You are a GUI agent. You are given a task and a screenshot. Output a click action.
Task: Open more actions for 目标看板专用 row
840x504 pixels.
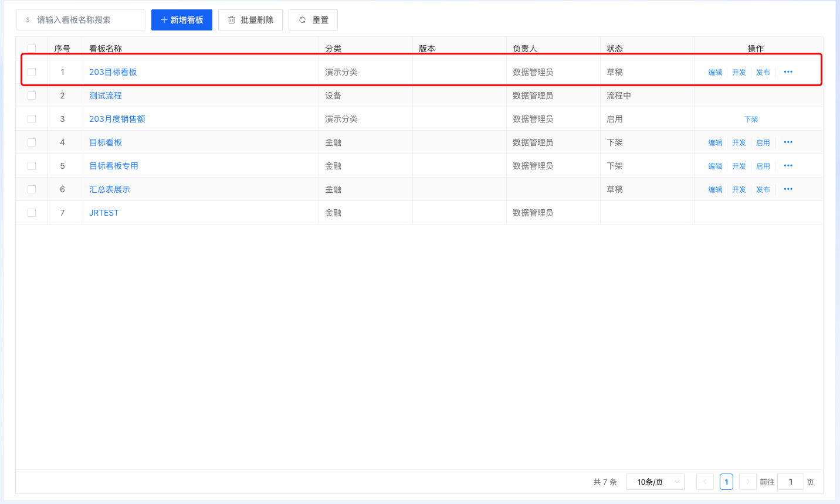click(x=788, y=166)
